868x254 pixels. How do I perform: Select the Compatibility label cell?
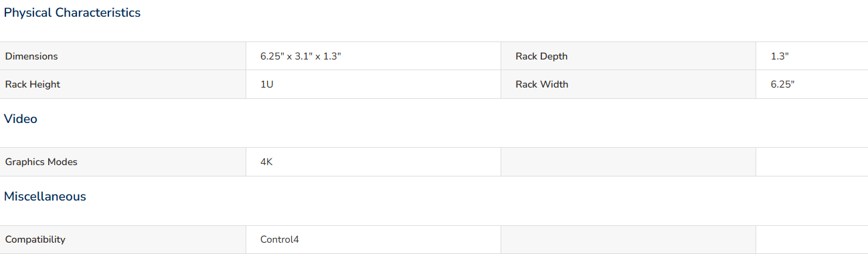coord(122,239)
